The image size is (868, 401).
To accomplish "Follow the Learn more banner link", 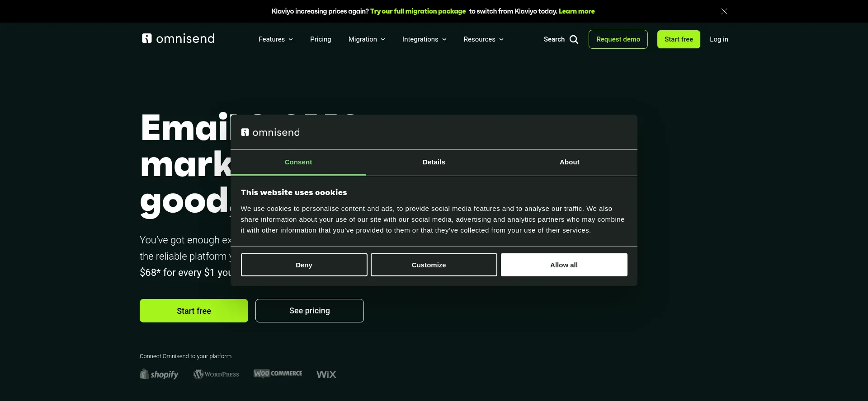I will click(x=576, y=11).
